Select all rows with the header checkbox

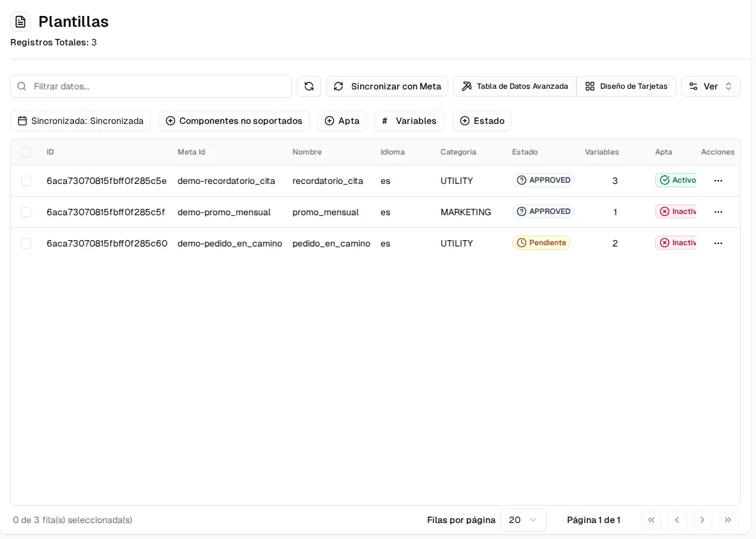26,152
